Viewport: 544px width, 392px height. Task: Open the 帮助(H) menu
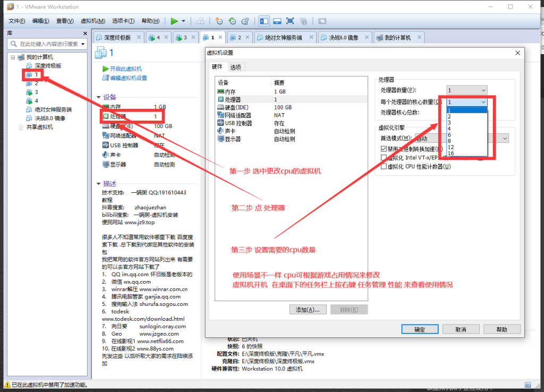[150, 21]
